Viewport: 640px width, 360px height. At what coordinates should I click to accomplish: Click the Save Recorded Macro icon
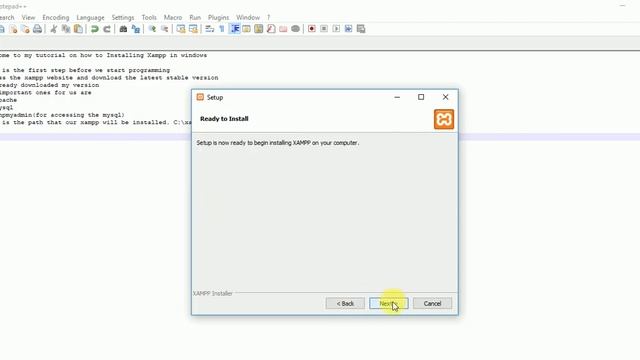(361, 29)
